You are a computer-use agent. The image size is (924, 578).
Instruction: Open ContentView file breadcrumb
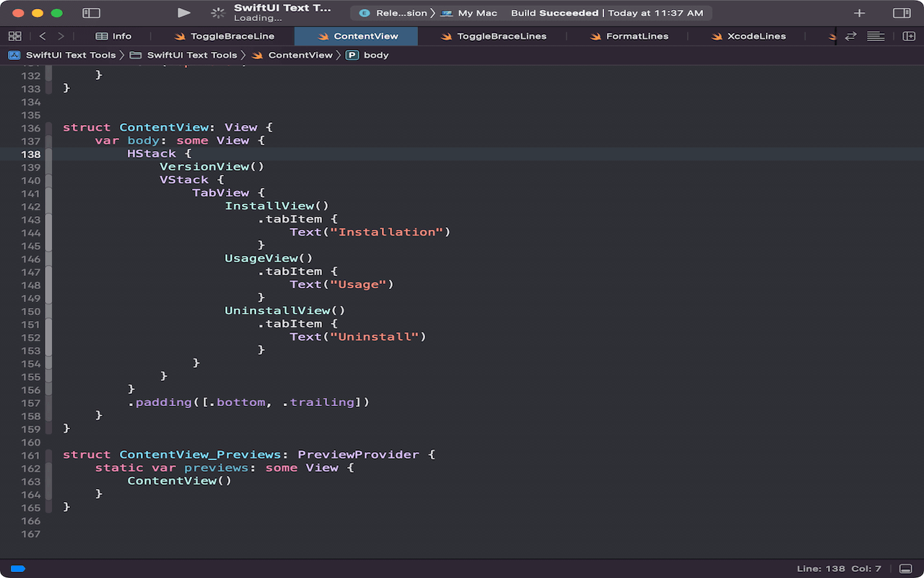[300, 55]
